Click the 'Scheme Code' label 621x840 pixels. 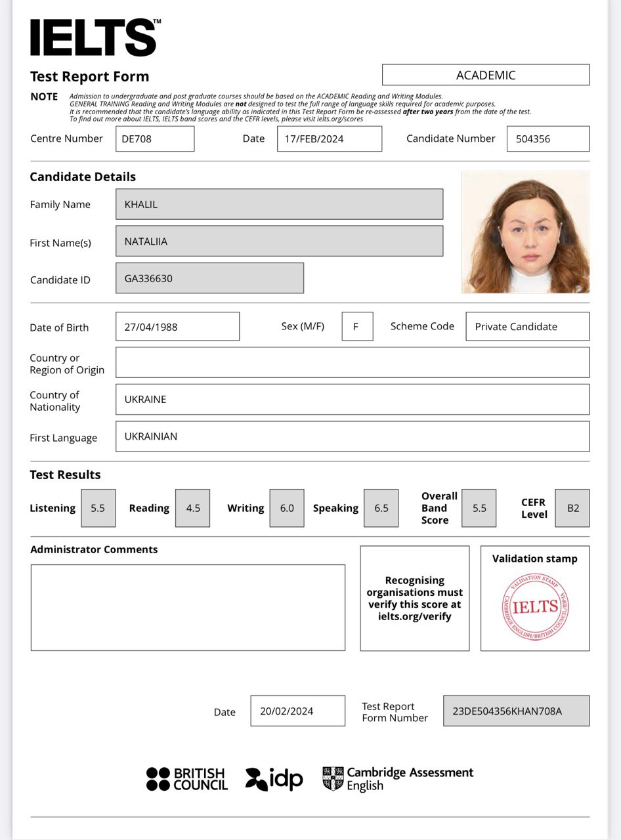coord(422,326)
